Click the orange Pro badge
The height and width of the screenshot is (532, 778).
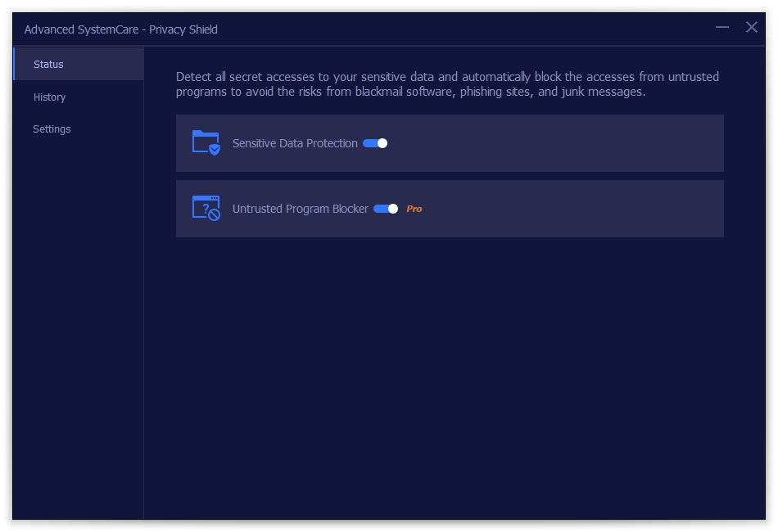414,209
